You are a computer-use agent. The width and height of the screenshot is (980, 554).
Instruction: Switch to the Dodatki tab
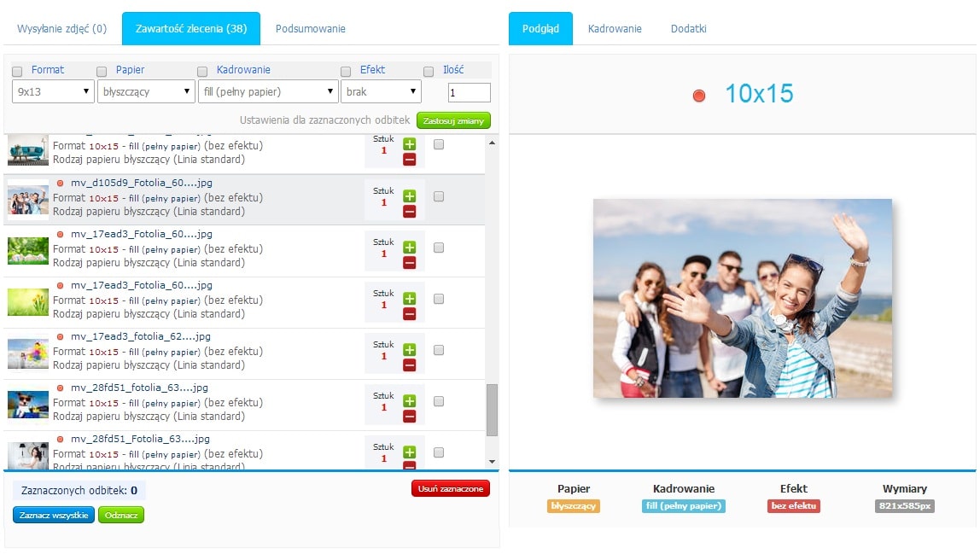pos(689,29)
